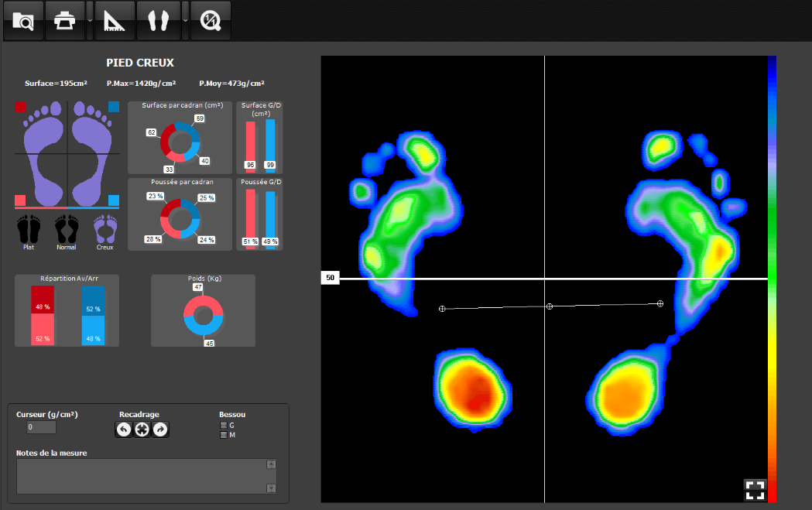Enable the Bessou G checkbox

pyautogui.click(x=224, y=425)
